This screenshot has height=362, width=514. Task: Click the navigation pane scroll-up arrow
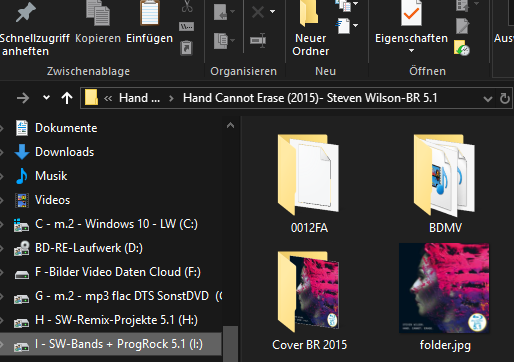pos(230,125)
